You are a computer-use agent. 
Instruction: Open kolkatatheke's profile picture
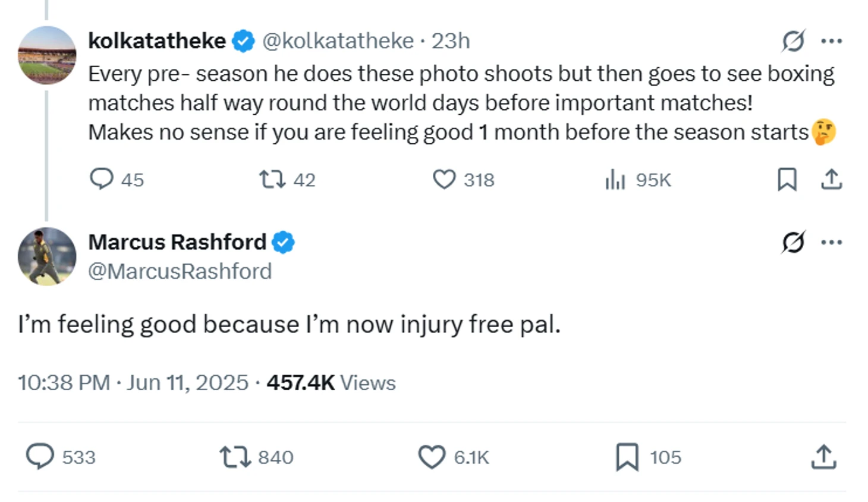(x=47, y=55)
